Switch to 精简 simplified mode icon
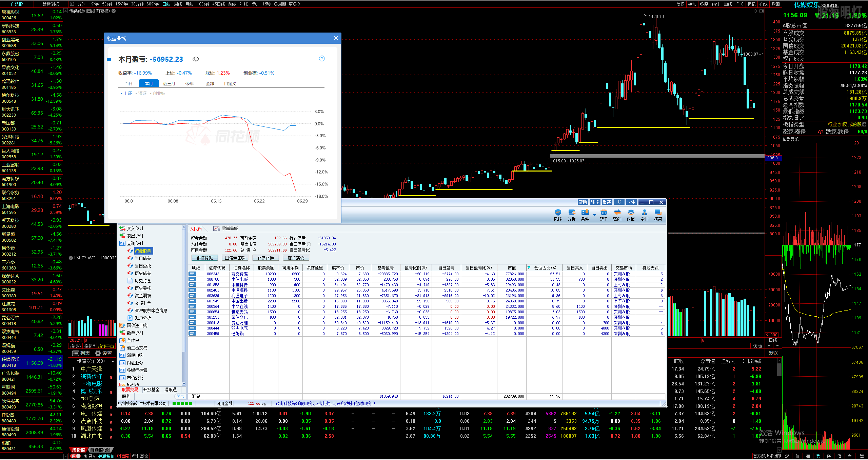This screenshot has height=460, width=868. [658, 215]
